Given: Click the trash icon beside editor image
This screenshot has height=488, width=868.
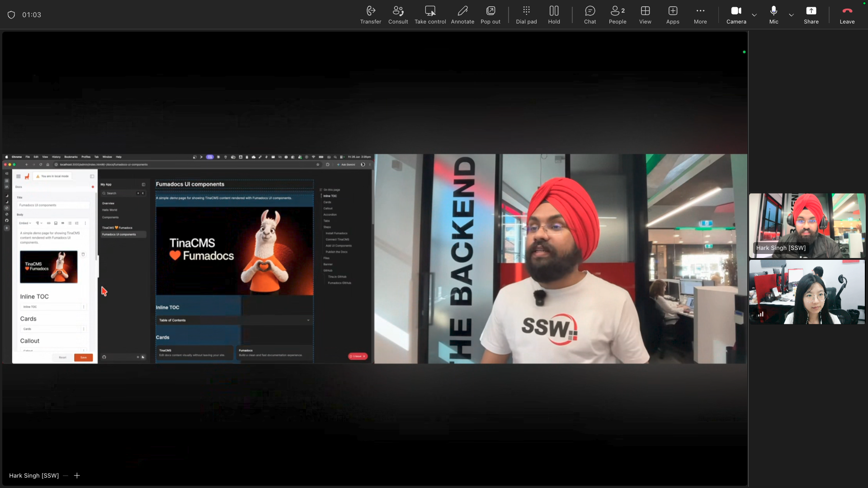Looking at the screenshot, I should tap(83, 254).
